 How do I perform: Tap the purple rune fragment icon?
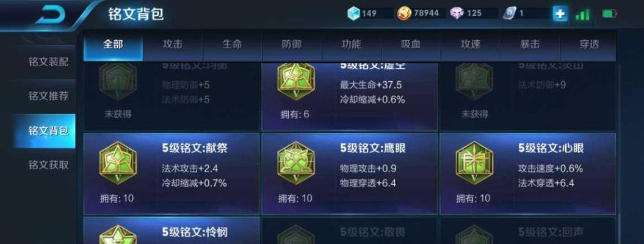pos(457,13)
